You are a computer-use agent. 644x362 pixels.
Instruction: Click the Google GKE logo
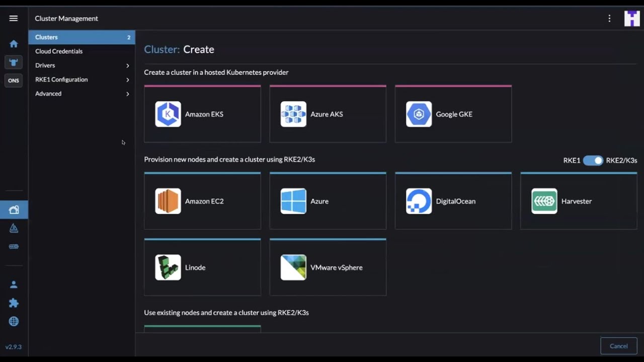point(419,114)
